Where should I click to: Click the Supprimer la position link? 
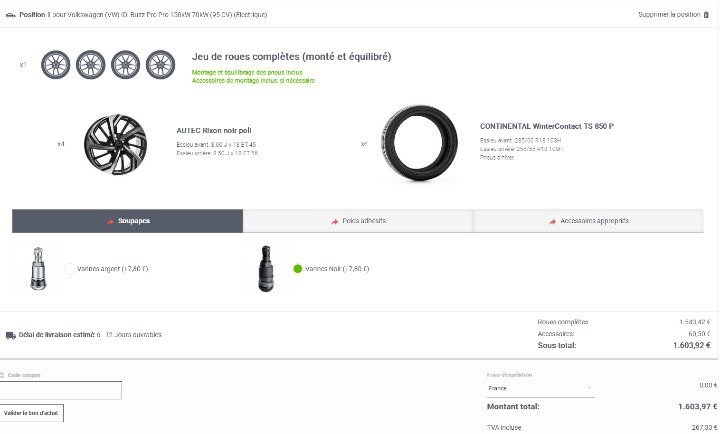tap(668, 15)
